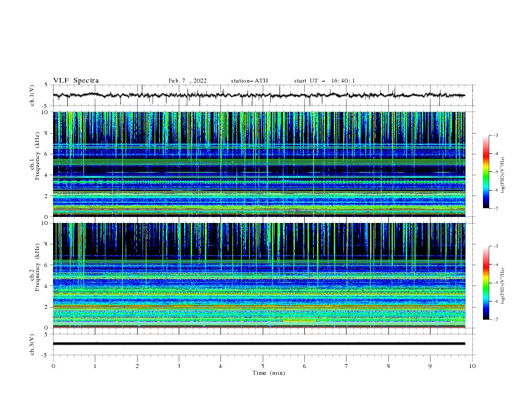
Task: Click the "1" tick on the Time axis
Action: (95, 366)
